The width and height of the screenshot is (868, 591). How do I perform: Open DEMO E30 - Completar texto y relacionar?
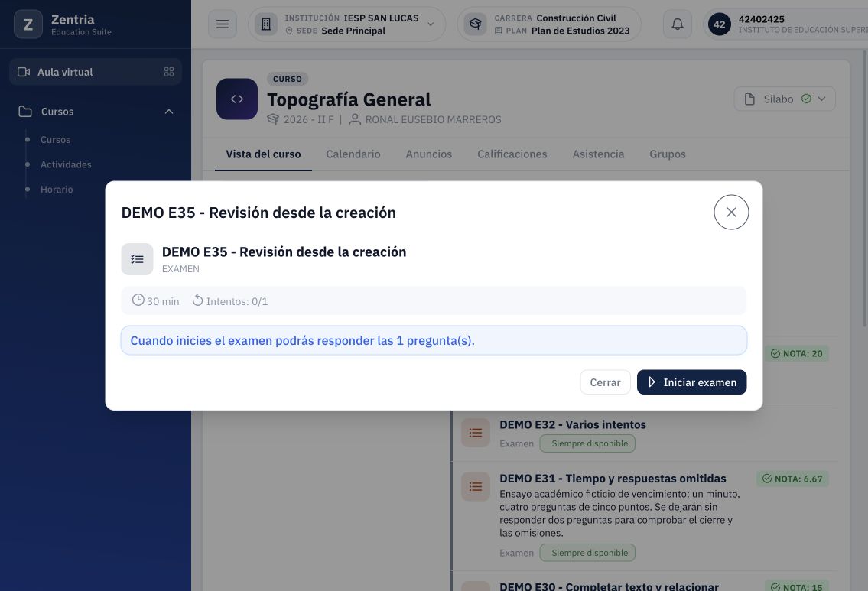coord(609,586)
